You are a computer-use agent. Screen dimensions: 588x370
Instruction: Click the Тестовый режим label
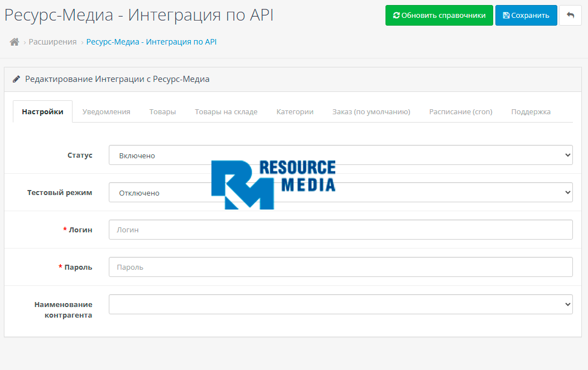coord(60,192)
